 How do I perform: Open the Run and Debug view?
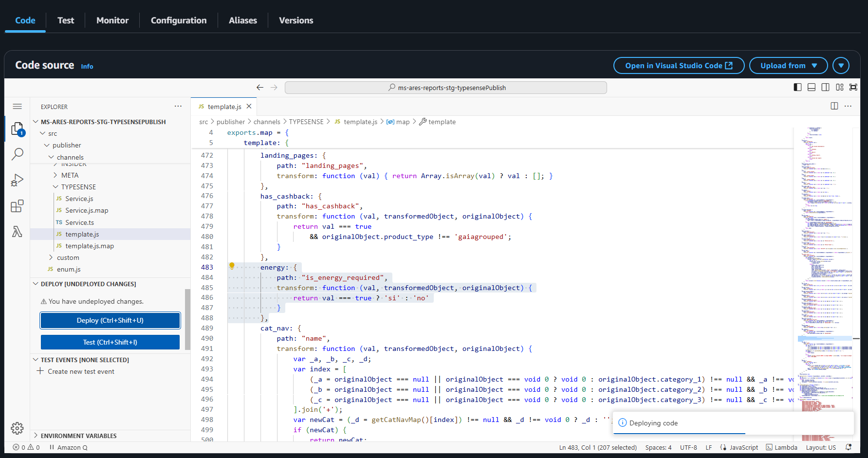pyautogui.click(x=17, y=181)
